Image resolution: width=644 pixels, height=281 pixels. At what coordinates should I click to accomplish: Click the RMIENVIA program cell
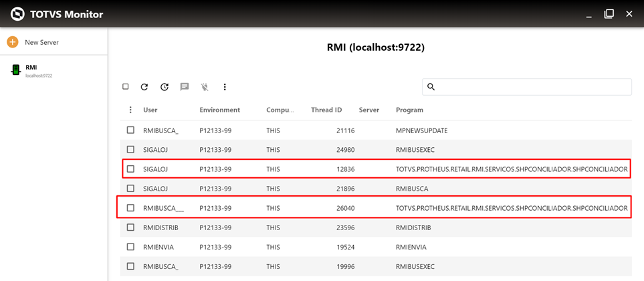[411, 248]
